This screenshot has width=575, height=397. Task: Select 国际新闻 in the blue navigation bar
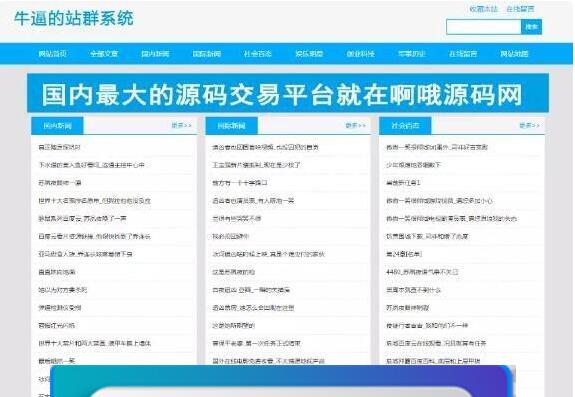[x=206, y=54]
